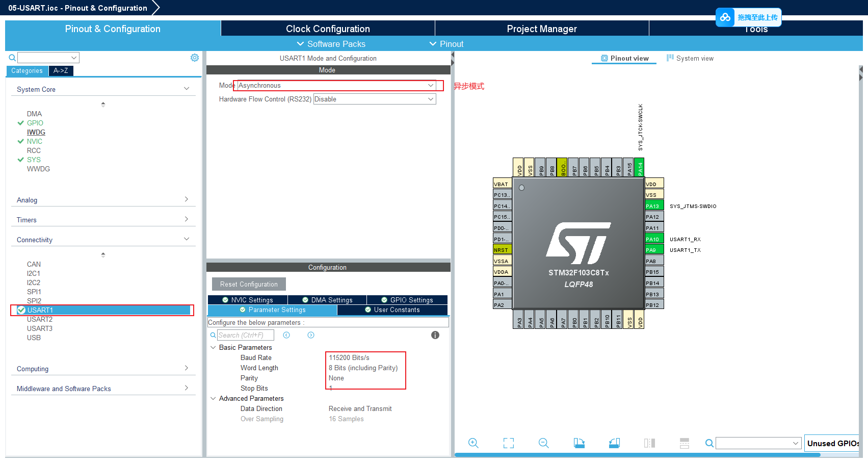Rotate the chip view counter-clockwise
868x463 pixels.
614,443
